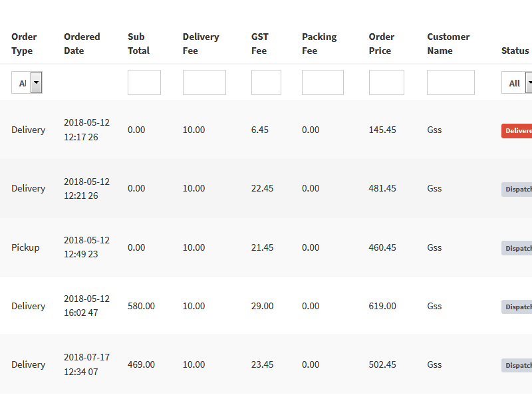Click the Packing Fee column header
Screen dimensions: 532x399
tap(319, 44)
